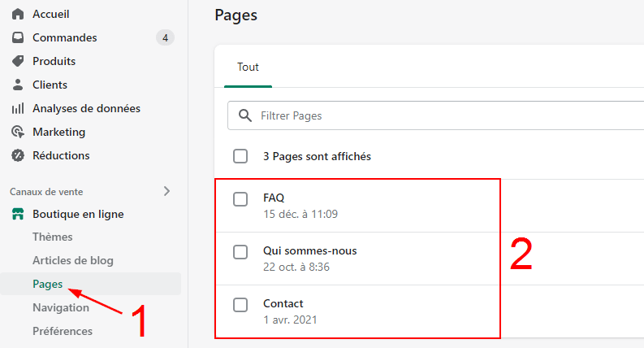Open Thèmes in the sidebar
The image size is (644, 348).
coord(52,237)
